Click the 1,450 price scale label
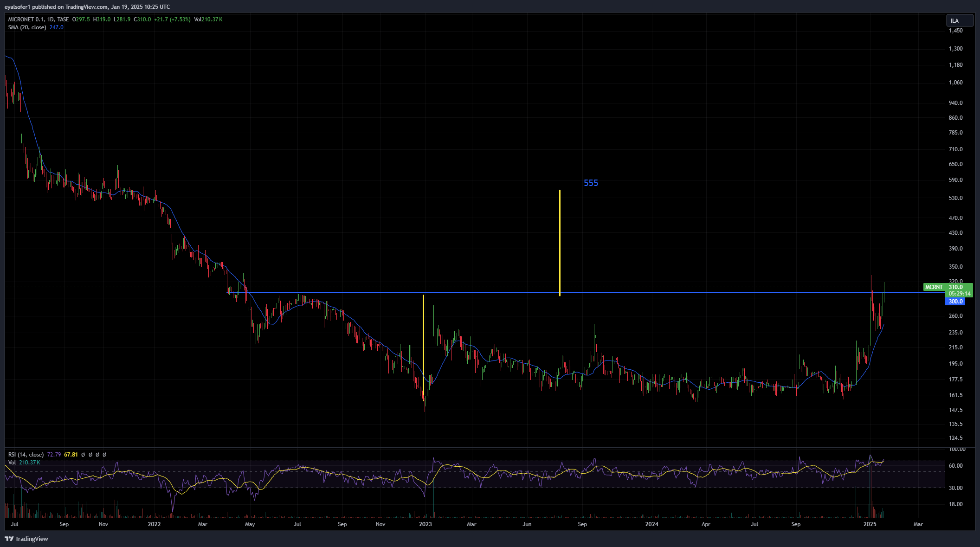Image resolution: width=980 pixels, height=547 pixels. tap(955, 31)
